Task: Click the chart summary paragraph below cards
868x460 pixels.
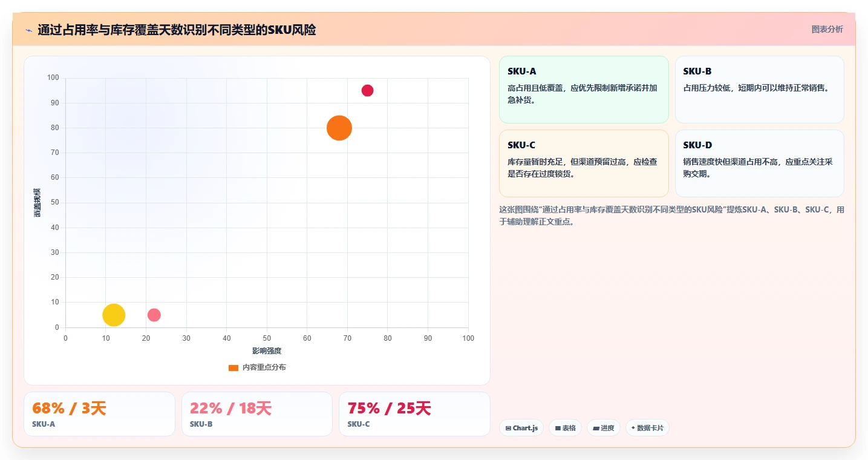Action: pos(671,215)
